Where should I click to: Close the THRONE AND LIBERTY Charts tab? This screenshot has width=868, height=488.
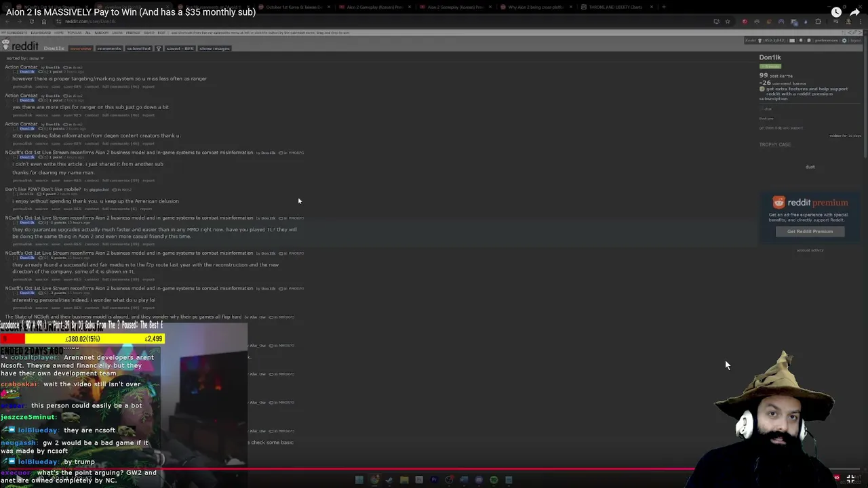[x=652, y=7]
